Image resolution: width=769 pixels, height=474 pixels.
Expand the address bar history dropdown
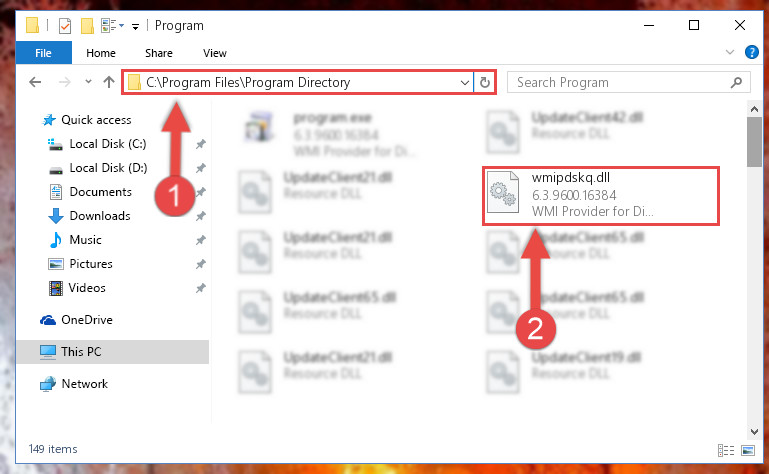[x=464, y=82]
